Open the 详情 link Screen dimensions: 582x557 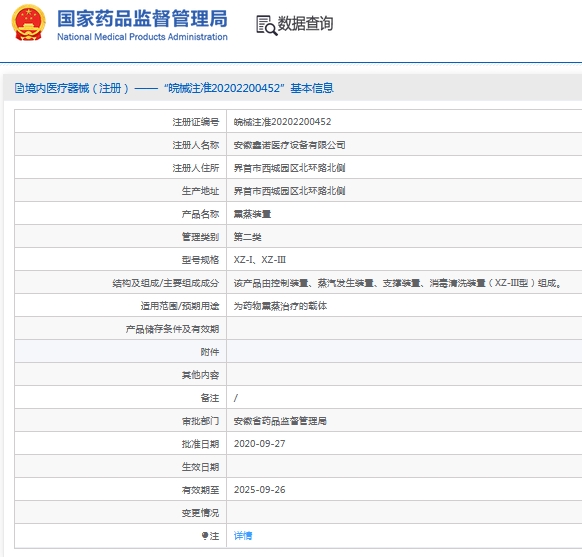coord(243,535)
